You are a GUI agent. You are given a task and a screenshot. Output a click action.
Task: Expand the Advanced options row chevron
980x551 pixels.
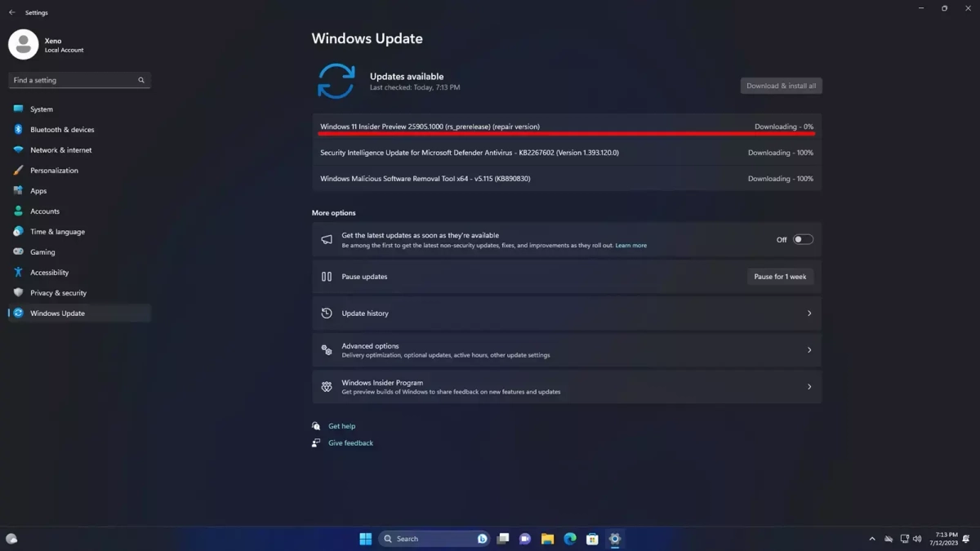pos(809,350)
